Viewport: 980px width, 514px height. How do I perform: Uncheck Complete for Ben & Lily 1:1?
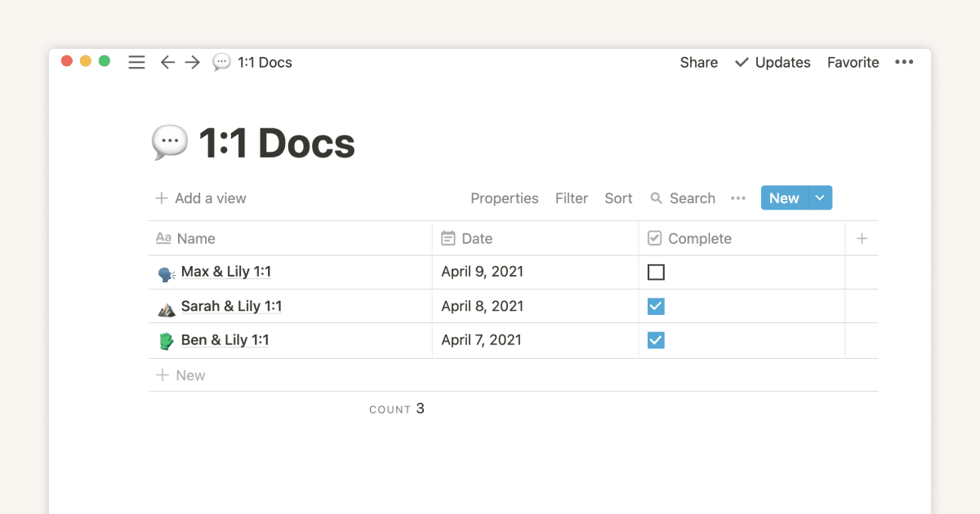(656, 339)
